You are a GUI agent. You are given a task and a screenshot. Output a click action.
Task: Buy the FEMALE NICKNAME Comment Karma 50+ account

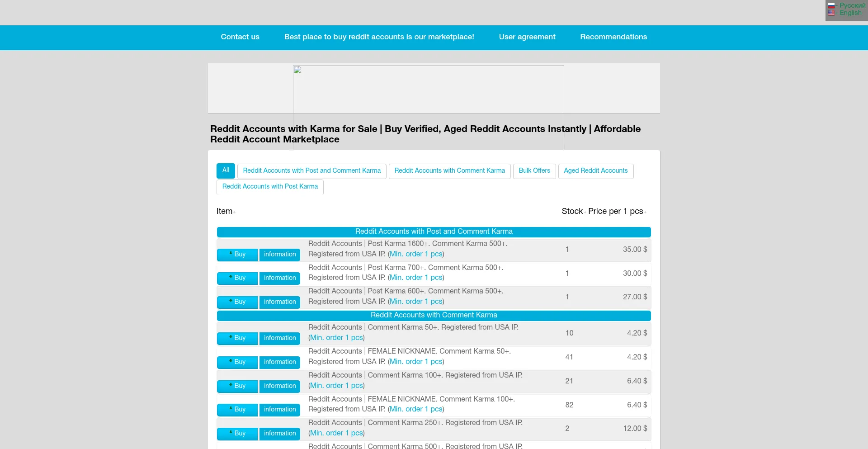[x=237, y=362]
